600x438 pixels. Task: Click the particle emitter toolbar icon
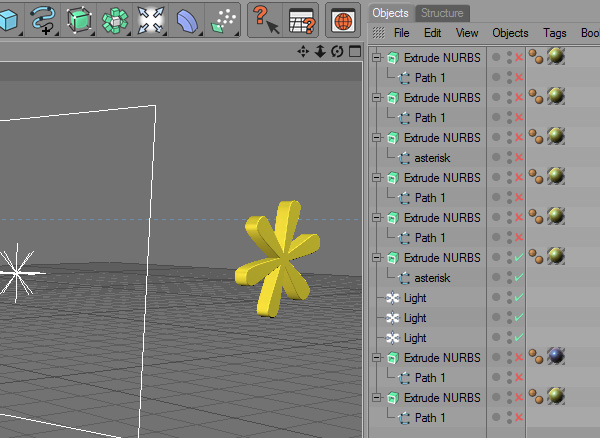point(222,19)
